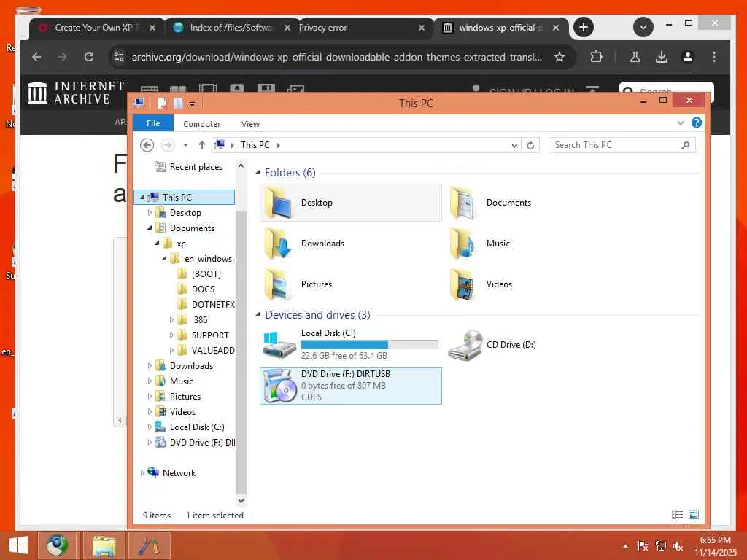747x560 pixels.
Task: Open File Explorer from the taskbar
Action: point(104,545)
